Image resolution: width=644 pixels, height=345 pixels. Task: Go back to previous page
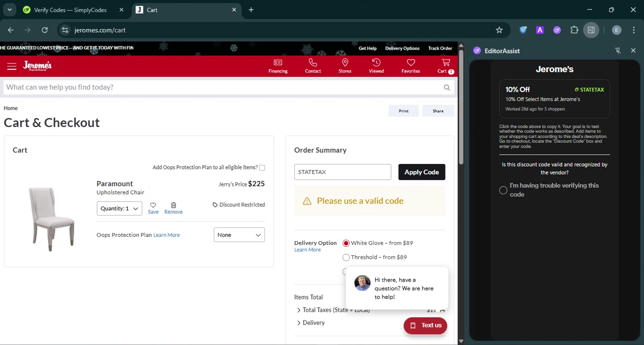point(11,30)
